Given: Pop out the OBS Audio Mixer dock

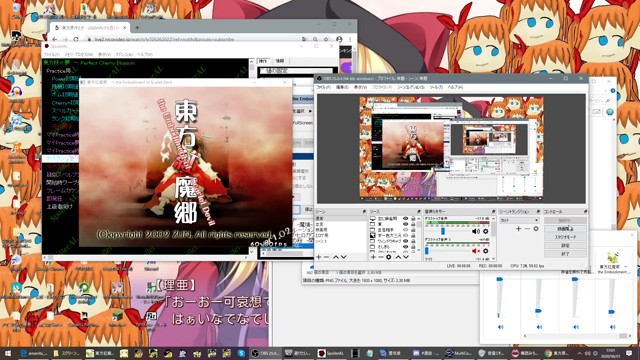Looking at the screenshot, I should [493, 211].
